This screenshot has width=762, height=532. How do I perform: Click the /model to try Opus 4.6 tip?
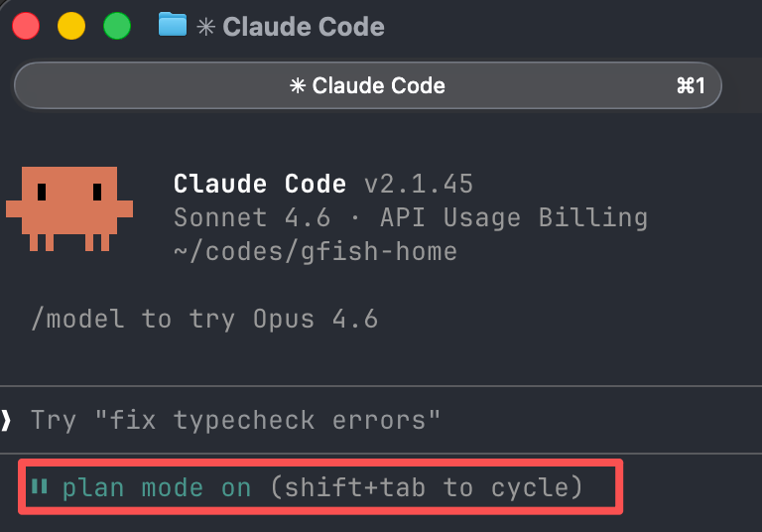204,319
